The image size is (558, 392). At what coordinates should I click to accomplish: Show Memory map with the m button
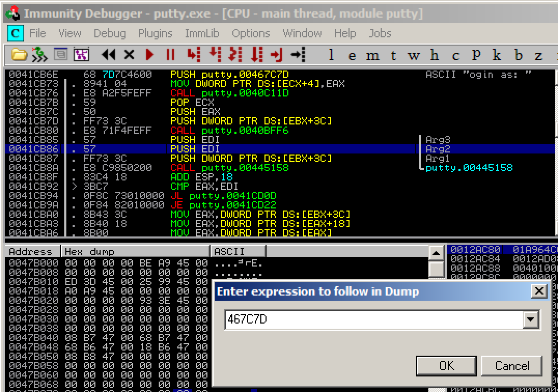pos(372,56)
